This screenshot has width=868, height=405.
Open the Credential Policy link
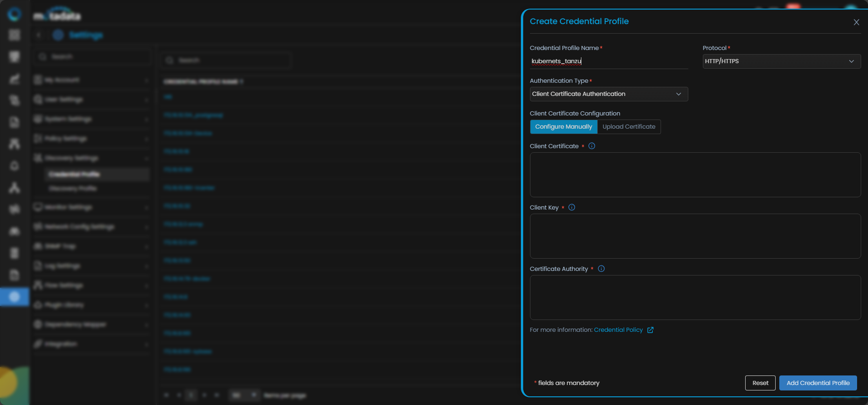618,330
